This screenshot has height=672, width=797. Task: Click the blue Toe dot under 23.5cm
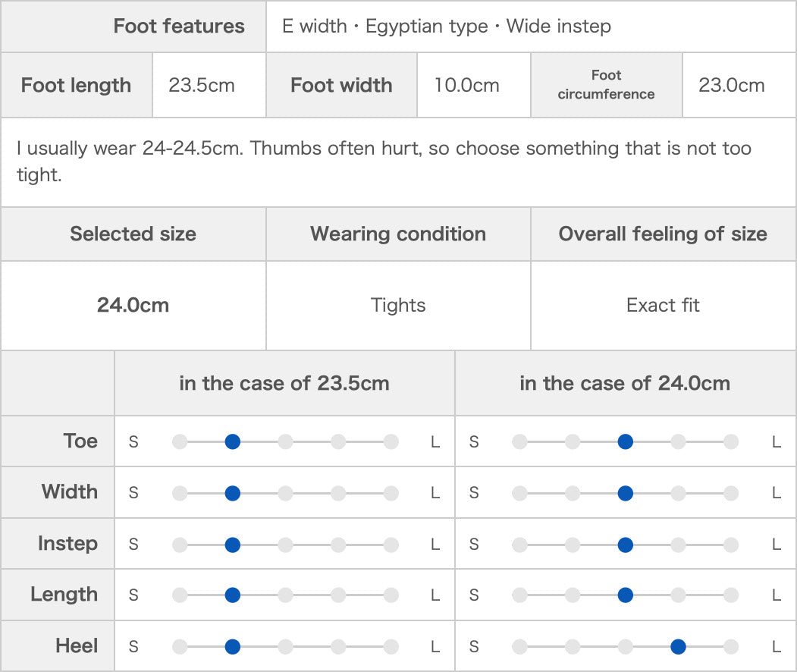[233, 441]
